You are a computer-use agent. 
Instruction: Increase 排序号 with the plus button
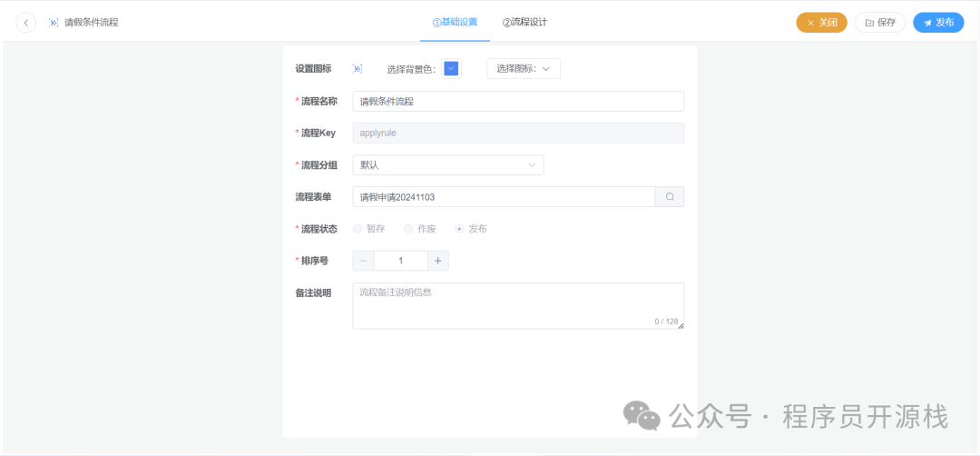click(438, 261)
